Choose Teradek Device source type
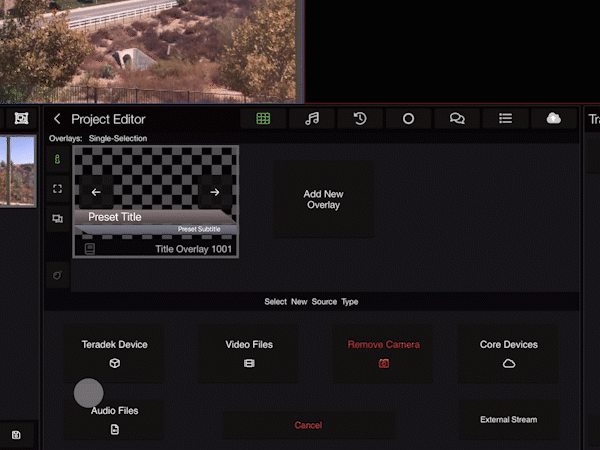Screen dimensions: 600x450 pos(114,352)
